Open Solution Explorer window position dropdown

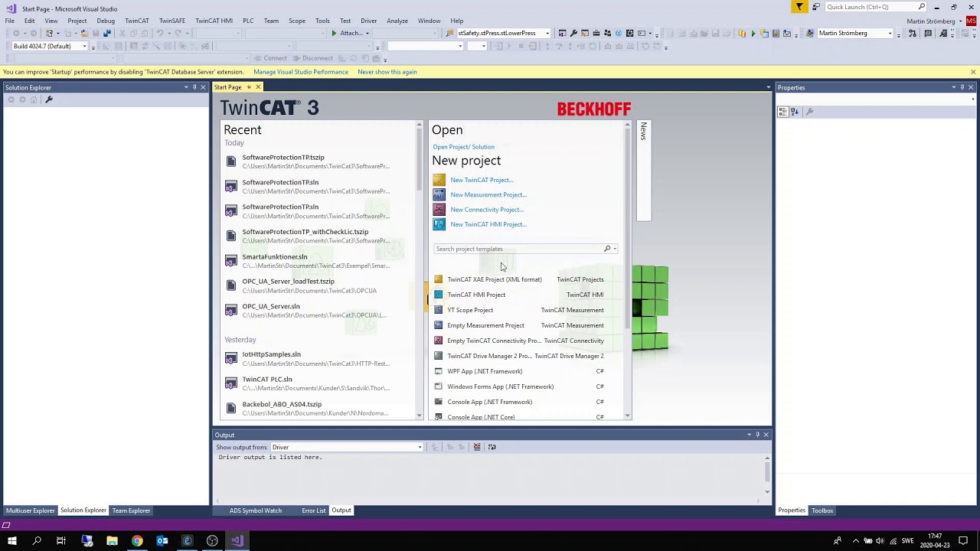[185, 87]
